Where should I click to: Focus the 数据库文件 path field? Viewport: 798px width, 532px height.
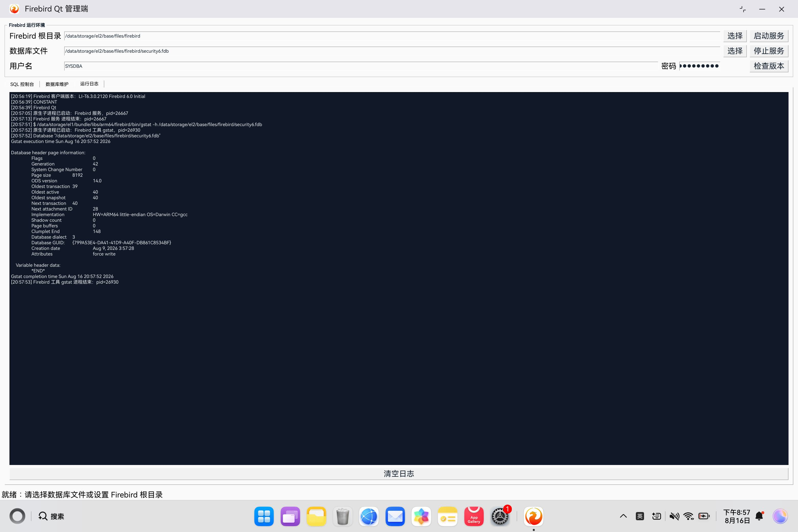pyautogui.click(x=392, y=51)
